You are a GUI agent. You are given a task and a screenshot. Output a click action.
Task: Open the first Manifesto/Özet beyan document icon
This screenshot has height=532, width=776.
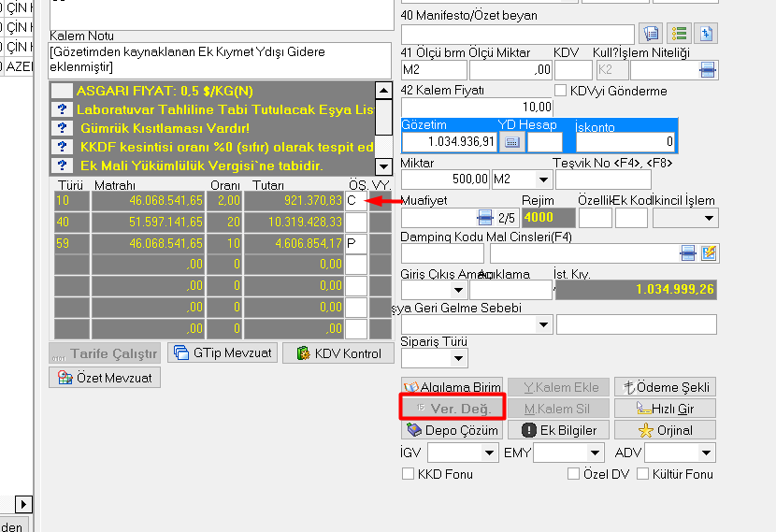[653, 34]
